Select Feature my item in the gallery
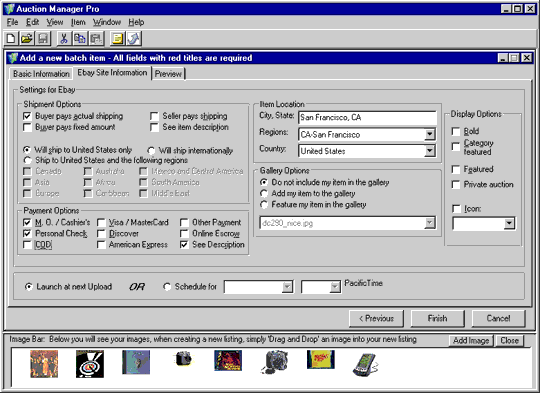This screenshot has height=393, width=540. [x=264, y=205]
